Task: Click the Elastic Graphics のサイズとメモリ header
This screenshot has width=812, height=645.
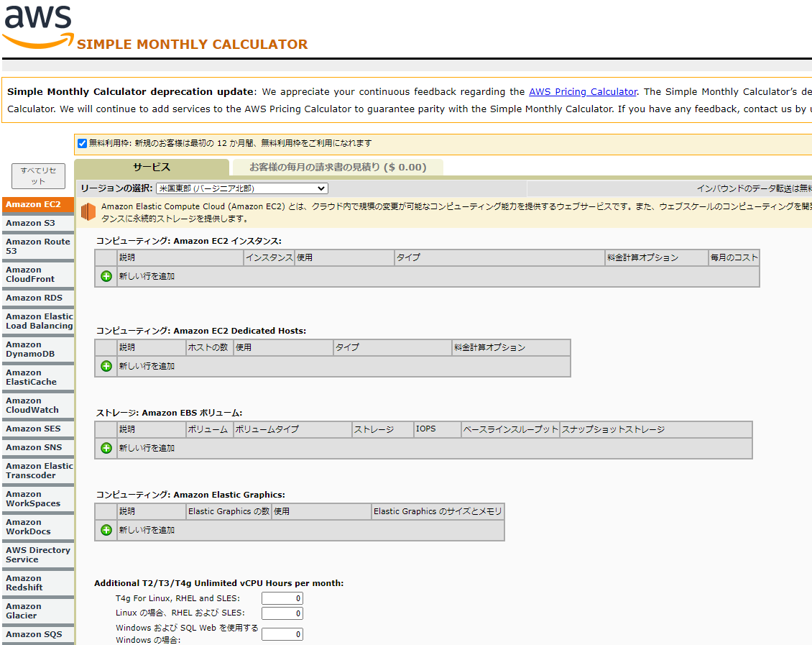Action: click(438, 511)
